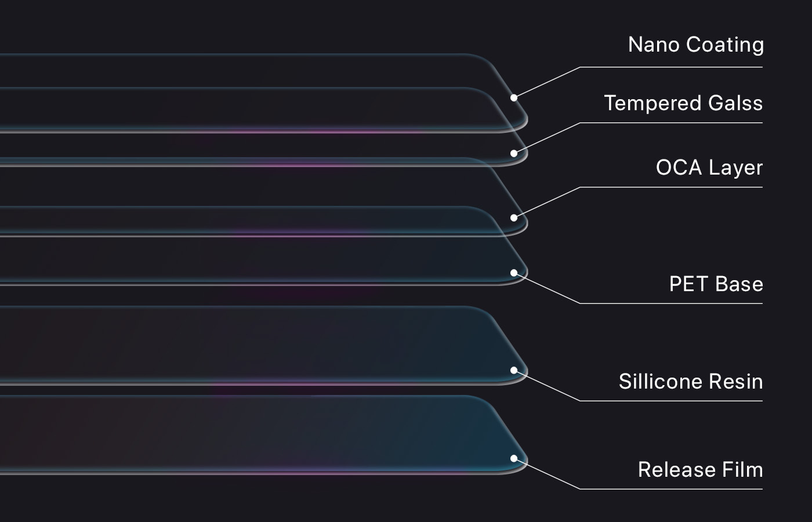Click the Tempered Galss marker dot
The width and height of the screenshot is (812, 522).
tap(514, 153)
